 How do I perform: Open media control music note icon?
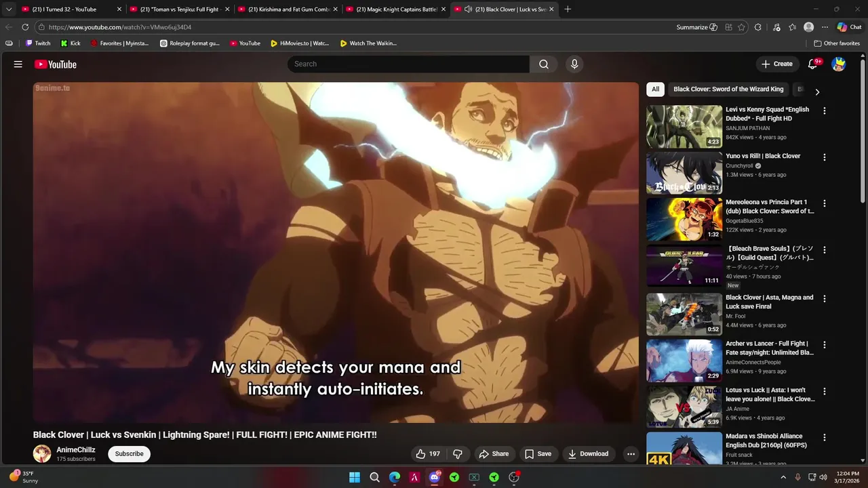(x=776, y=27)
